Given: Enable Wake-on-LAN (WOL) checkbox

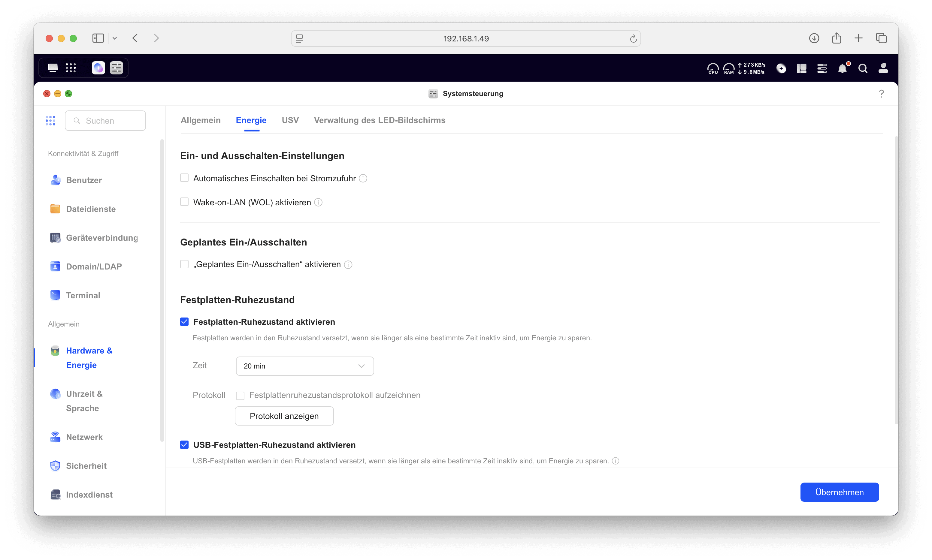Looking at the screenshot, I should (x=184, y=202).
